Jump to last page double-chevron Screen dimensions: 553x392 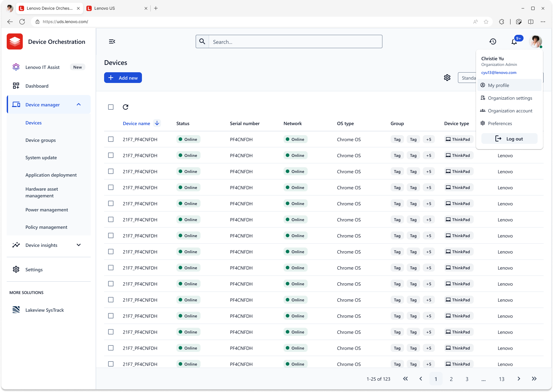coord(534,379)
